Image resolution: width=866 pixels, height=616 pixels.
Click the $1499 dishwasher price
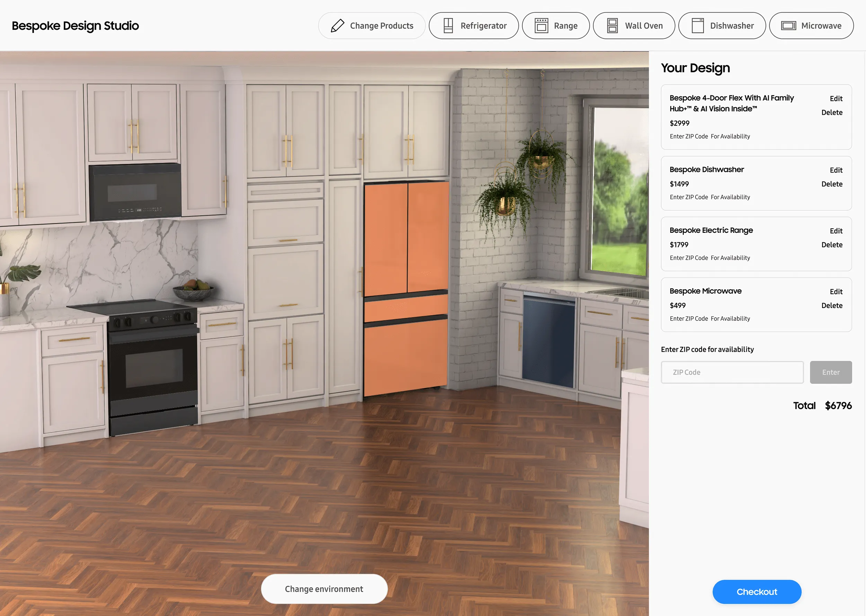click(x=679, y=184)
